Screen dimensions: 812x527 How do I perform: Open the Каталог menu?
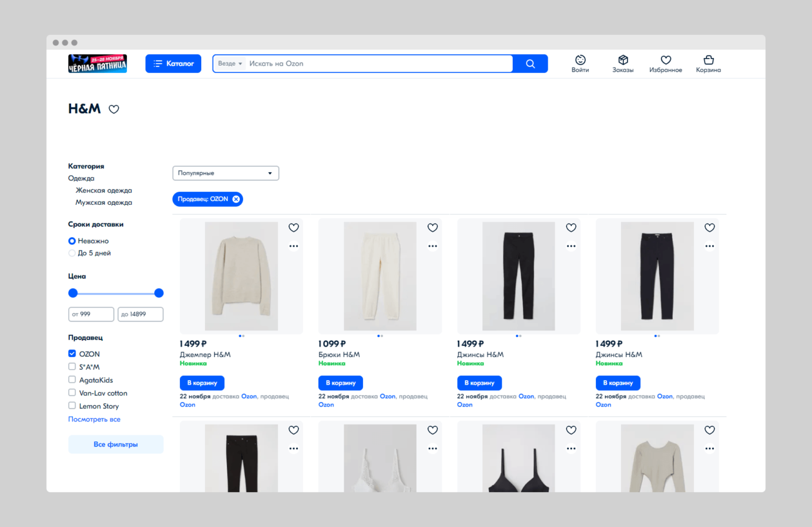pyautogui.click(x=173, y=63)
